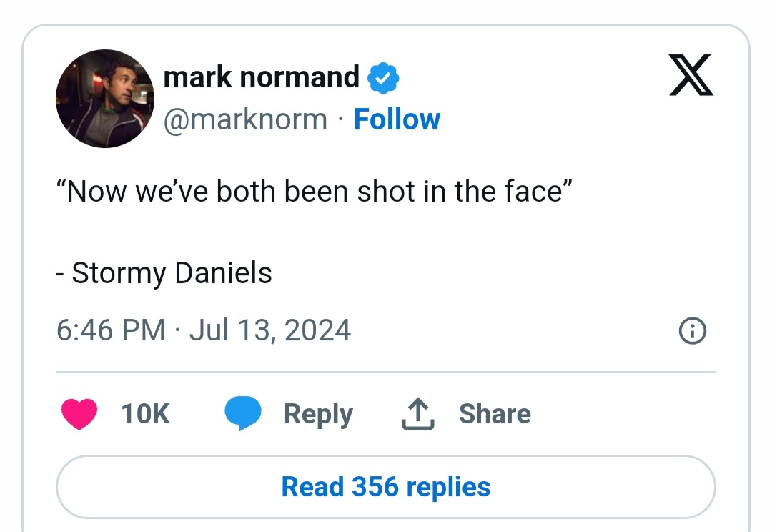Click the share upload arrow icon
Image resolution: width=772 pixels, height=532 pixels.
click(418, 414)
